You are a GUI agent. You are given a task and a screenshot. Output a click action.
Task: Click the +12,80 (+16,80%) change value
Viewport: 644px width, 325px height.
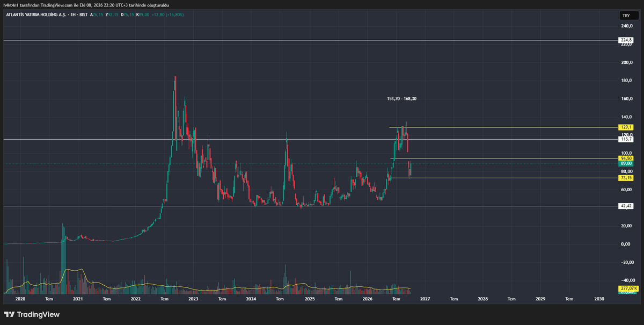(167, 15)
